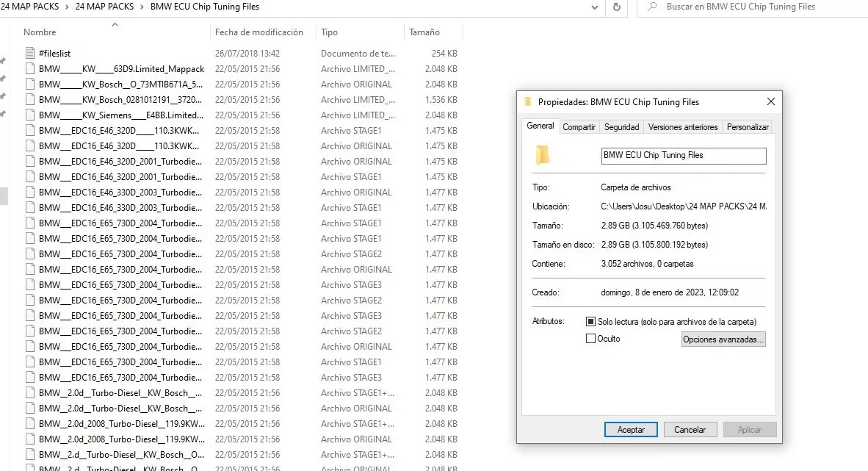
Task: Select the icon of the BMW_2.0d__Turbo-Diesel__KW_Bosch STAGE1+ file
Action: (30, 393)
